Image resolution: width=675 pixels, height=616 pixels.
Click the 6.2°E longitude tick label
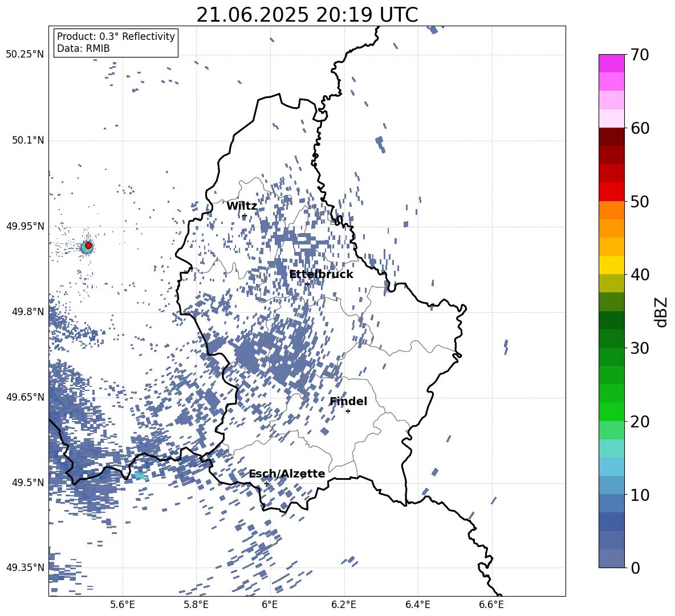344,605
